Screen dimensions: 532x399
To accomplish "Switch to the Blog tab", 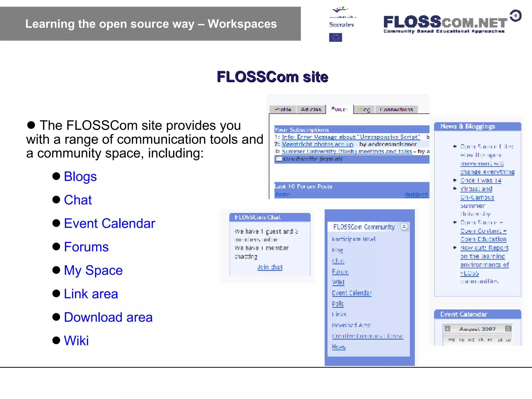I will point(364,109).
